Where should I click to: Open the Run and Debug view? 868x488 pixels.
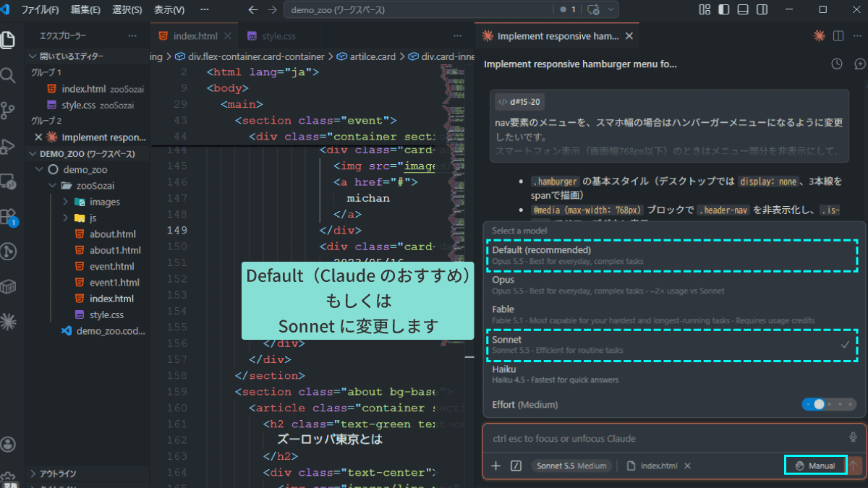(8, 146)
